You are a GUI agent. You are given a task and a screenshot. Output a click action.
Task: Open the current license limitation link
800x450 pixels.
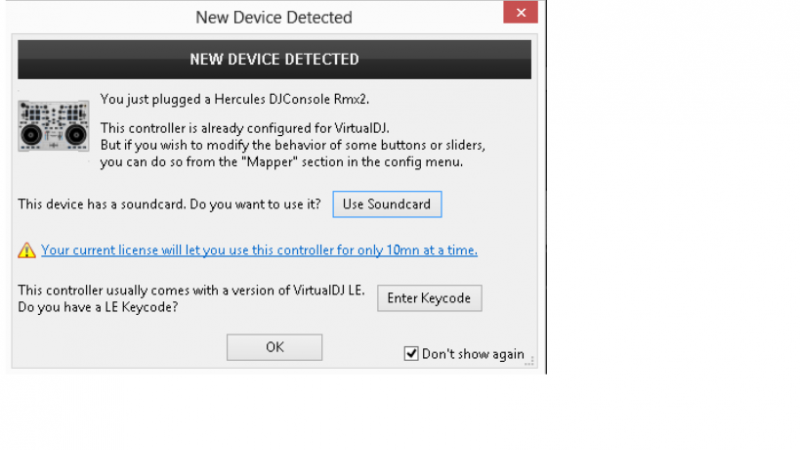tap(259, 250)
